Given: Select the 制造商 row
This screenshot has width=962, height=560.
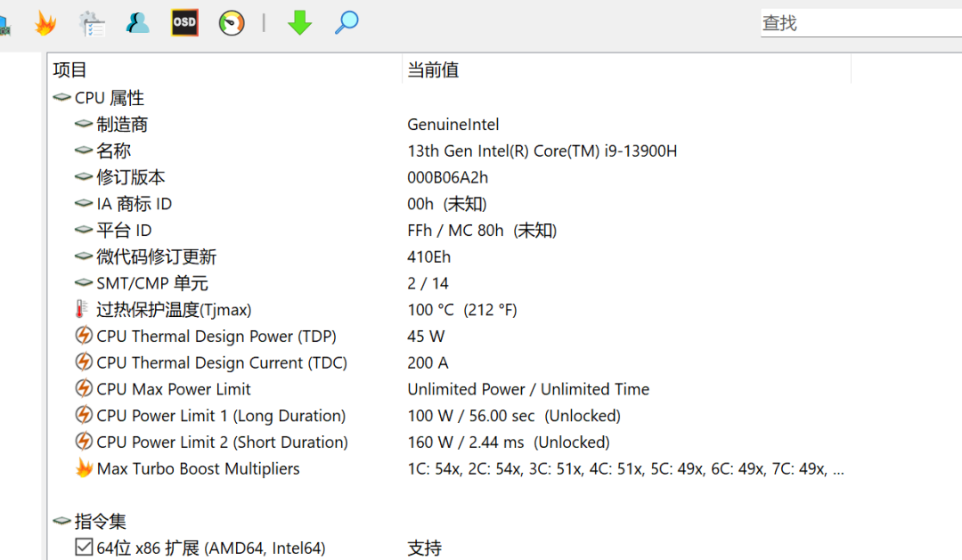Looking at the screenshot, I should pyautogui.click(x=122, y=125).
